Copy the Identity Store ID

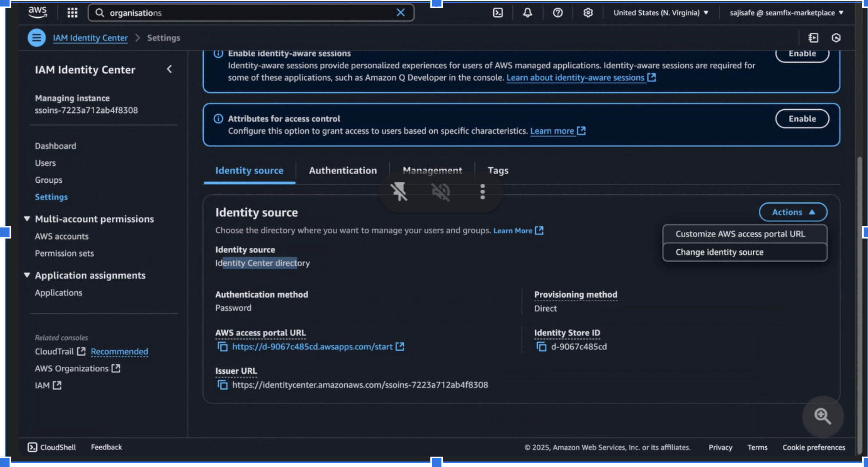coord(541,347)
